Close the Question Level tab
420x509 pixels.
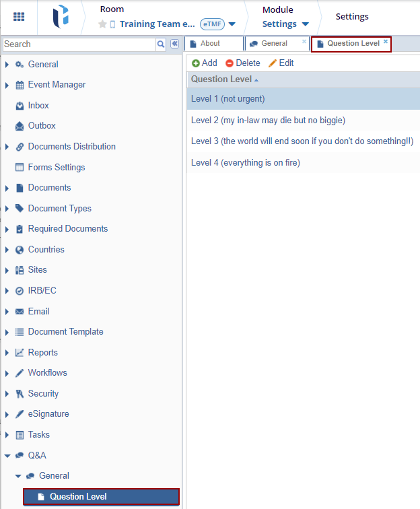tap(386, 42)
